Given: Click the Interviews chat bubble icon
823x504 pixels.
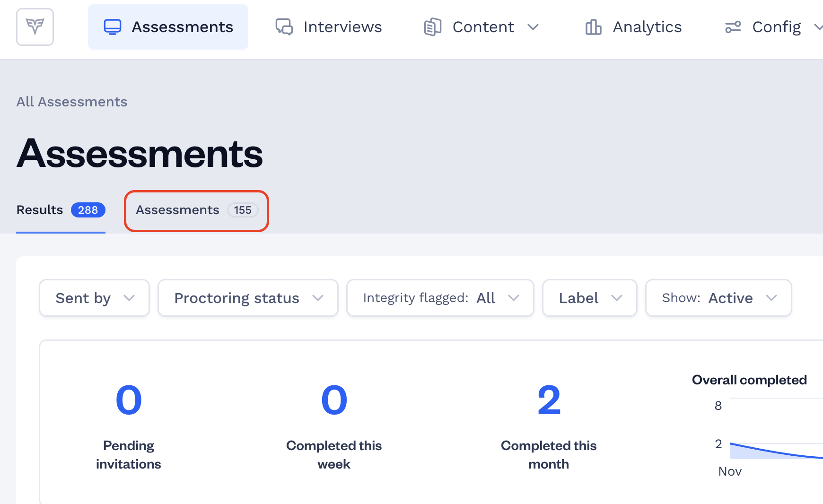Looking at the screenshot, I should (284, 27).
